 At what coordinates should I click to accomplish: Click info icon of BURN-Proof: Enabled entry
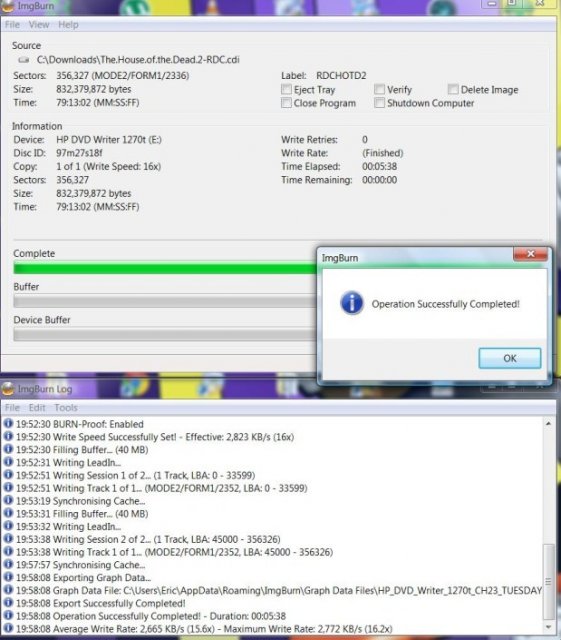[8, 424]
